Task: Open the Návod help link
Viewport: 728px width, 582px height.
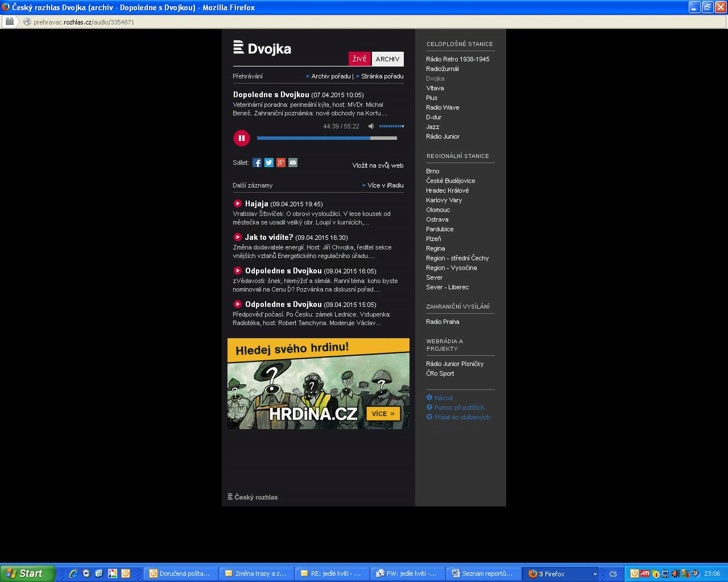Action: point(444,398)
